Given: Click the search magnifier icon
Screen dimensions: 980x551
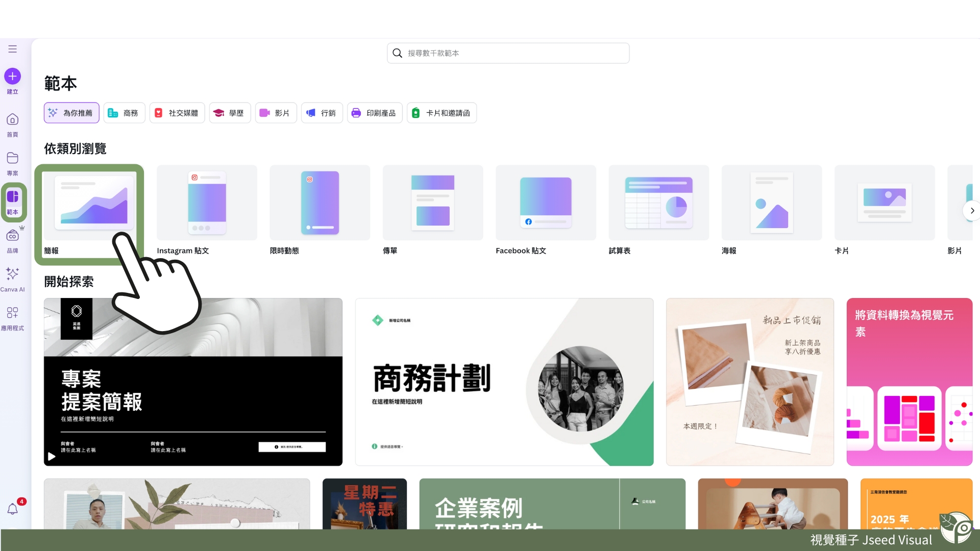Looking at the screenshot, I should (398, 53).
